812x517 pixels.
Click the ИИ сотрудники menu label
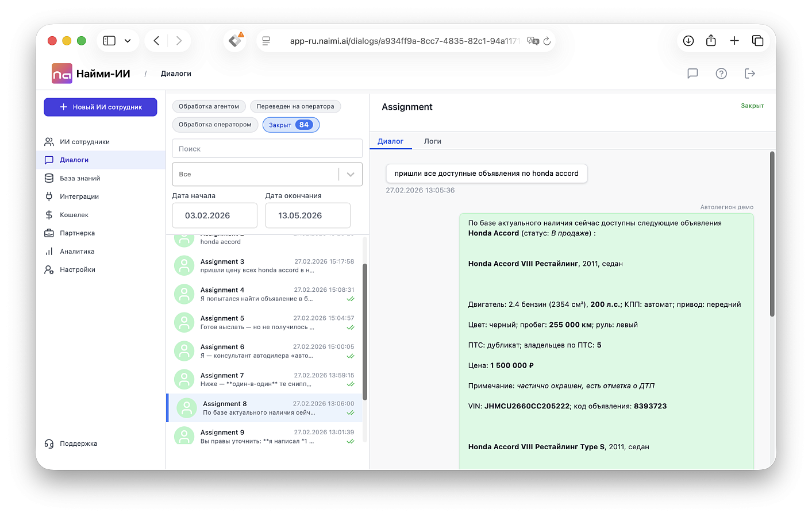pyautogui.click(x=85, y=142)
